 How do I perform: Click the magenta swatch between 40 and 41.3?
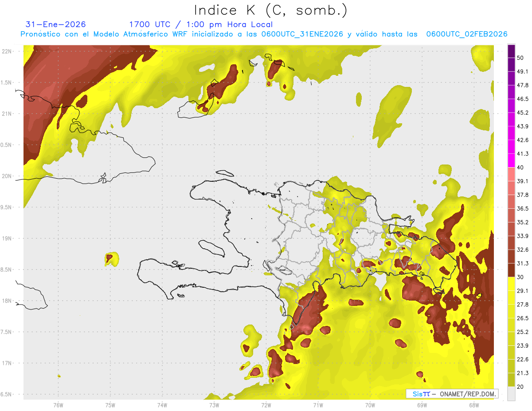click(512, 160)
